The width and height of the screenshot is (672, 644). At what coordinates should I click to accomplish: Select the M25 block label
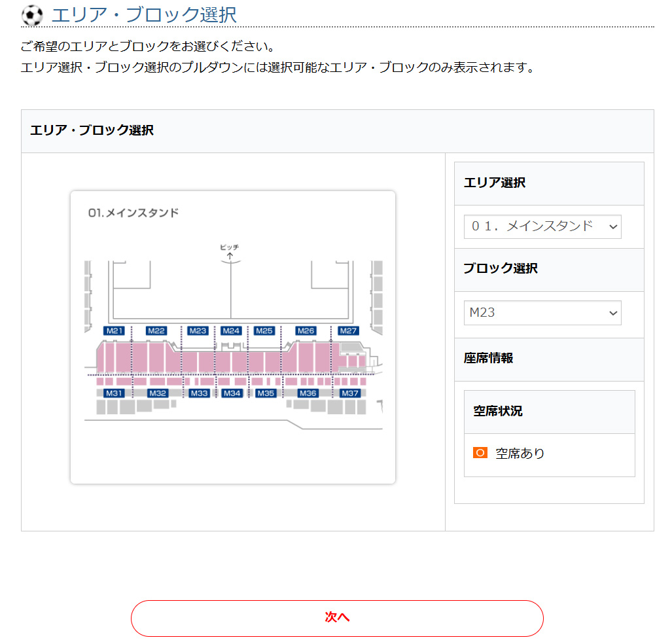coord(264,331)
